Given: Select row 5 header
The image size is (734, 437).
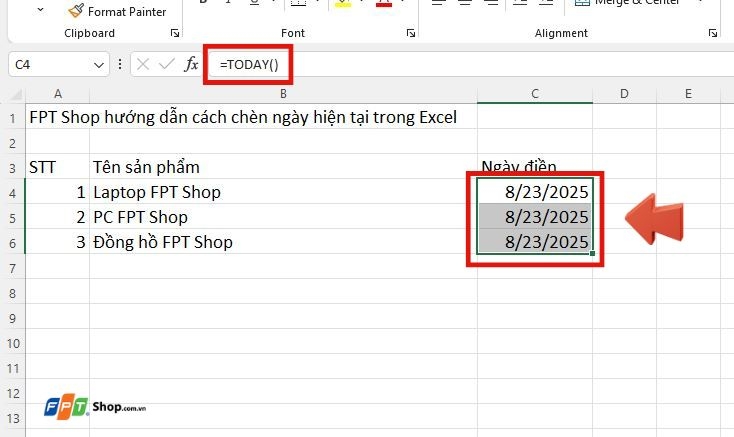Looking at the screenshot, I should (13, 218).
